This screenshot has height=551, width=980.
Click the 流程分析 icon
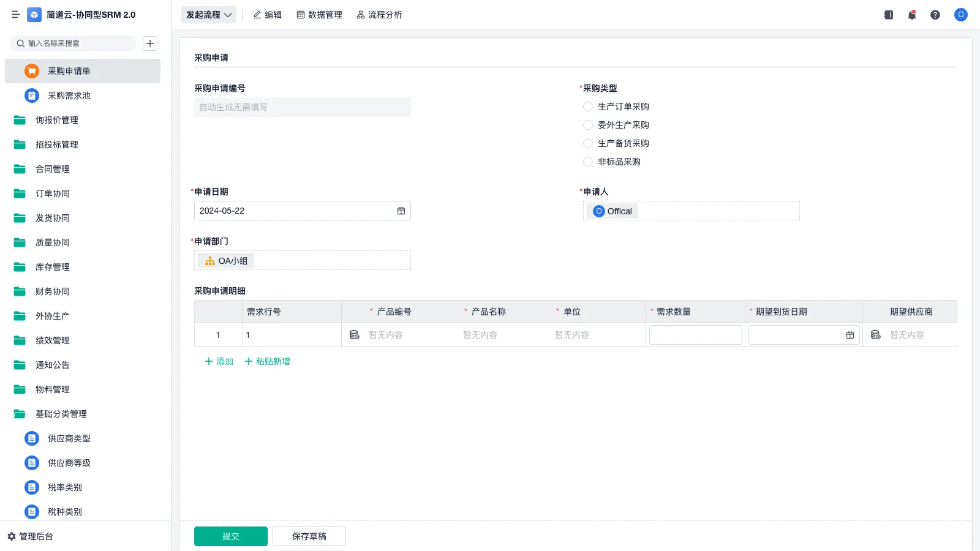tap(361, 15)
